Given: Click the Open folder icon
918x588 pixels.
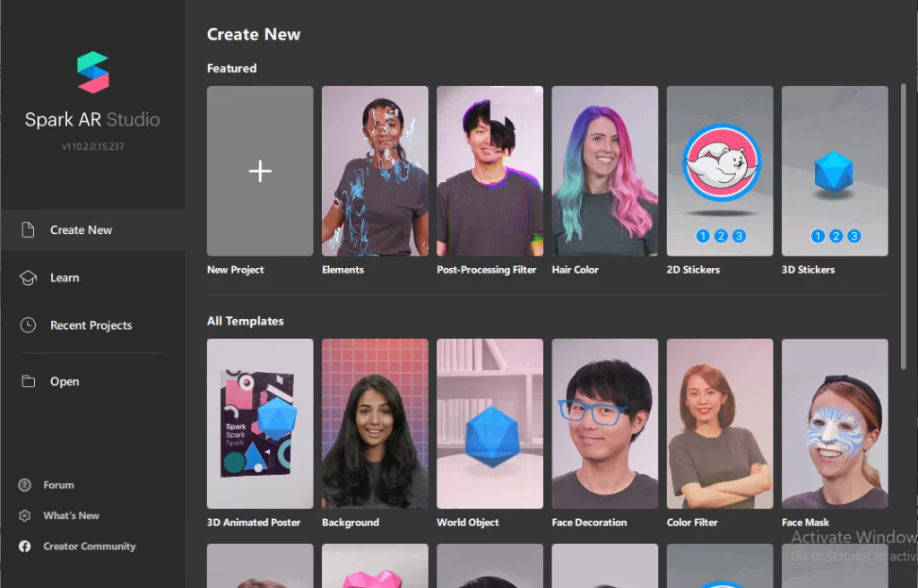Looking at the screenshot, I should (28, 382).
